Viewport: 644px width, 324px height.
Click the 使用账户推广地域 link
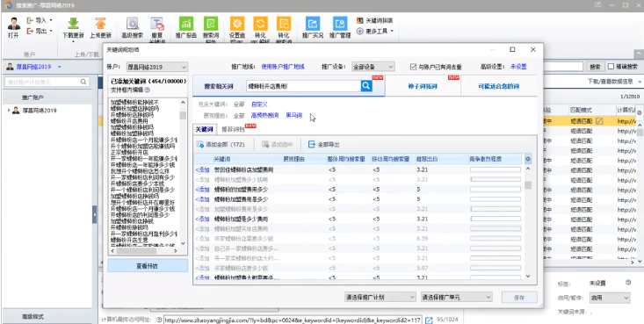(x=283, y=67)
